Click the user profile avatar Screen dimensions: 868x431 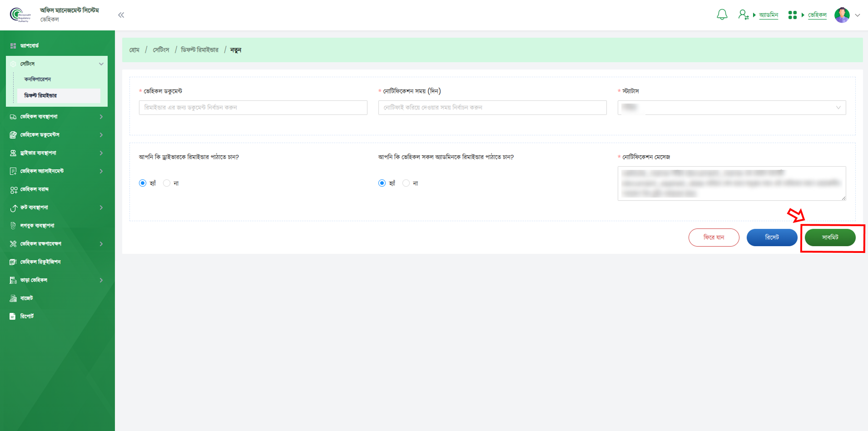click(x=842, y=15)
